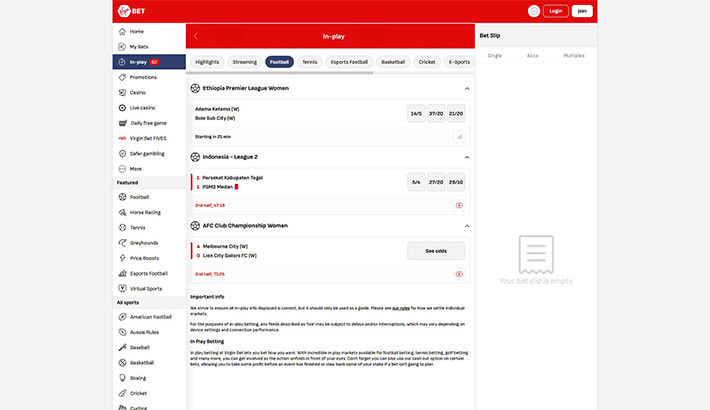Switch to the Highlights tab

click(x=207, y=62)
